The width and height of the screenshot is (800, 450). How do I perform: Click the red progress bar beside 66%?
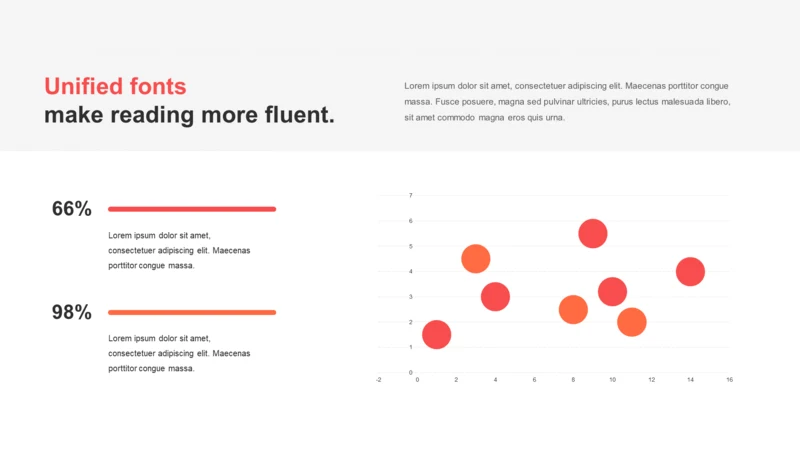(192, 209)
